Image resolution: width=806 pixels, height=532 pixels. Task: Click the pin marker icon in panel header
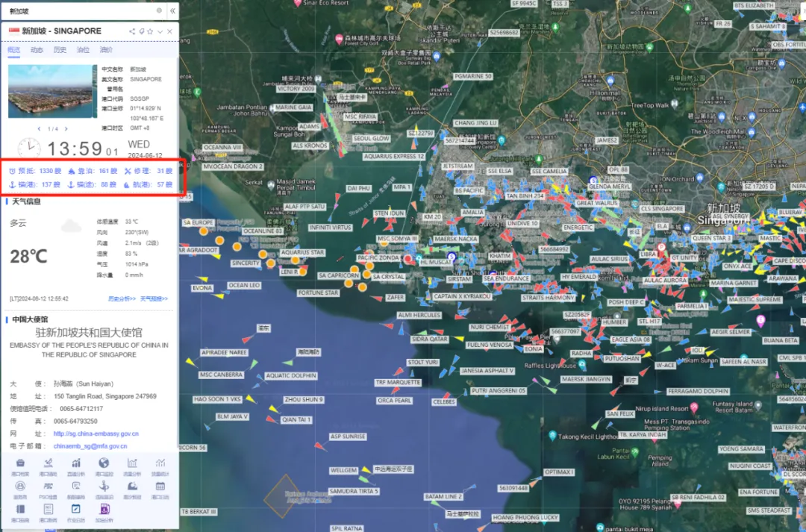click(x=141, y=31)
